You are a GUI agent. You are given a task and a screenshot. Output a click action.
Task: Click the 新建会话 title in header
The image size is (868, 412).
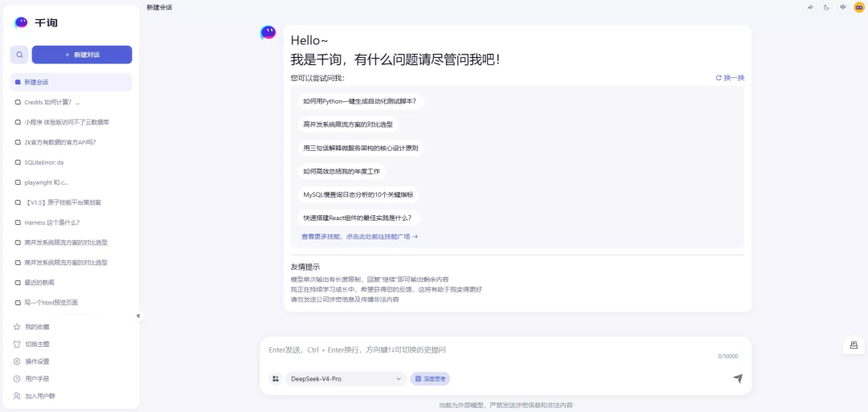pos(159,7)
